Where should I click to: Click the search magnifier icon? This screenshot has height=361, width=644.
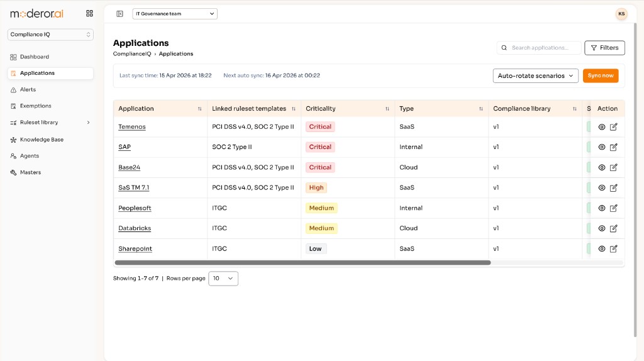504,48
